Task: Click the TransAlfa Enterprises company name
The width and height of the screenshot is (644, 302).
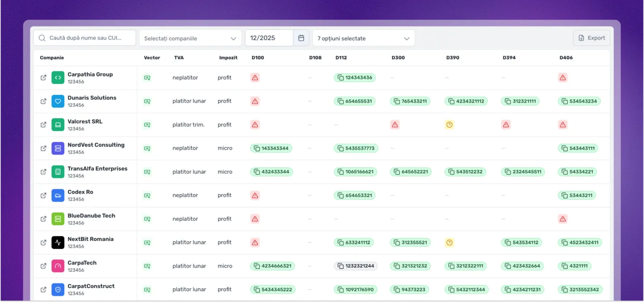Action: point(97,168)
